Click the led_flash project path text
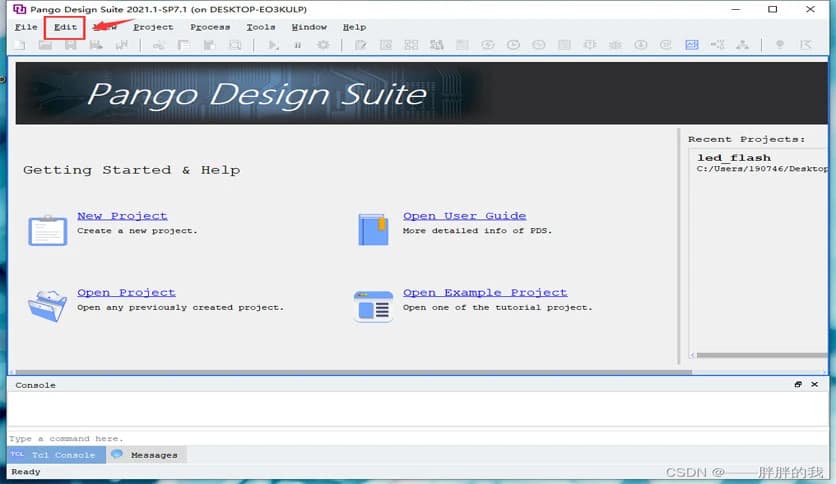The width and height of the screenshot is (836, 484). pyautogui.click(x=762, y=168)
